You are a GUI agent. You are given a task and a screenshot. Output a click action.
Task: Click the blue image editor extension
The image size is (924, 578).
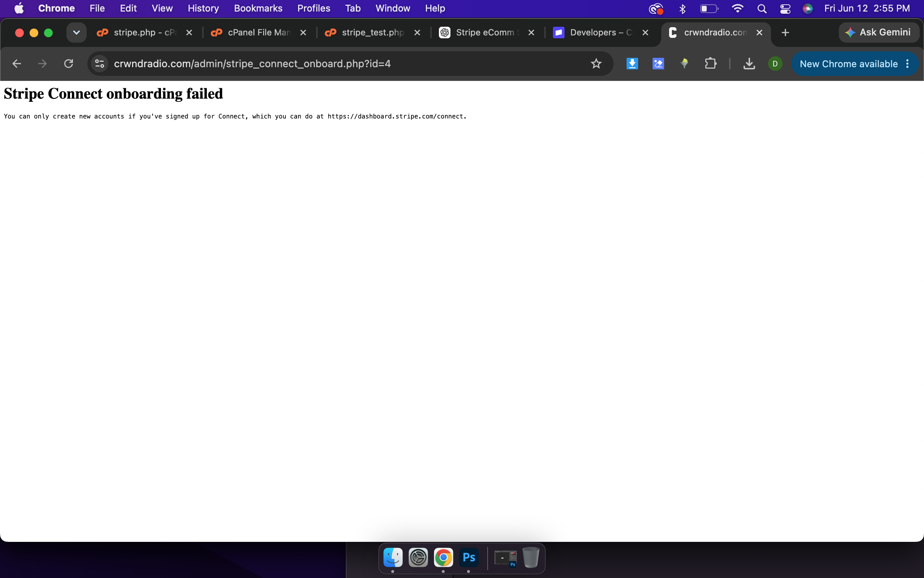point(658,64)
